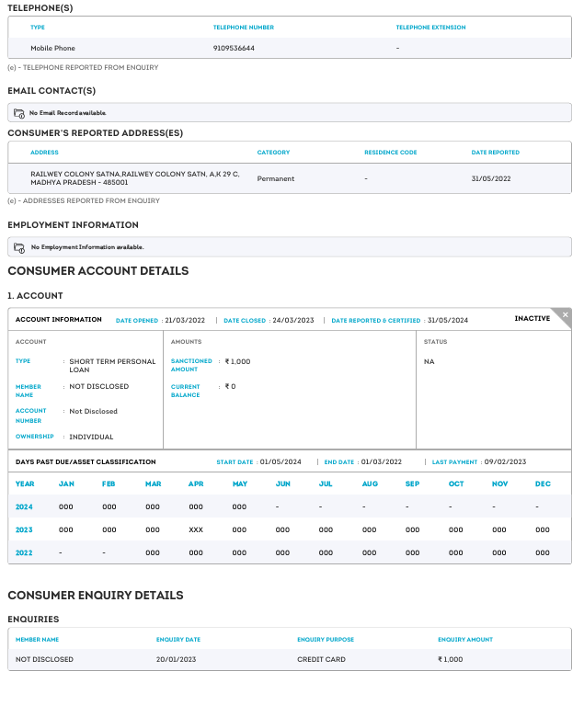
Task: Click the CREDIT CARD enquiry purpose entry
Action: [x=321, y=659]
